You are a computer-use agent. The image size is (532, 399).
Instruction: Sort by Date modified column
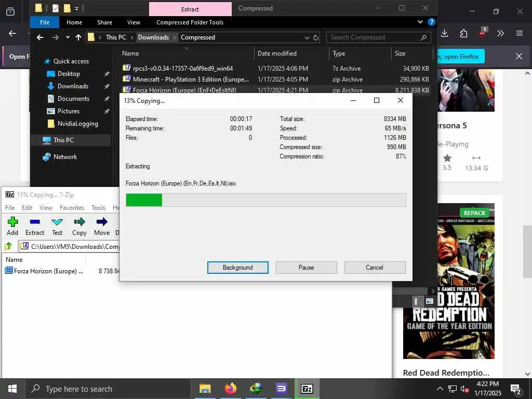click(277, 54)
